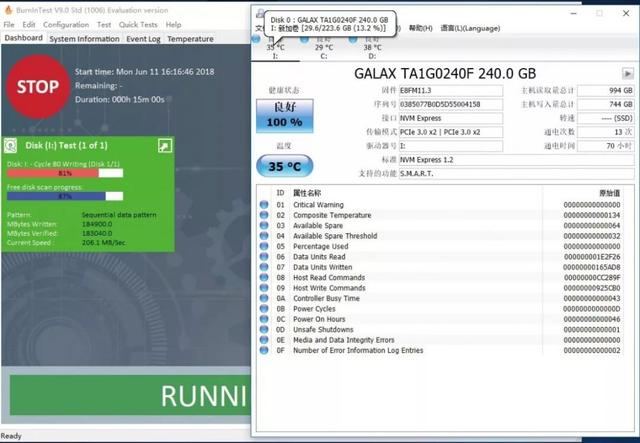
Task: Click the status circle for Power On Hours
Action: 264,319
